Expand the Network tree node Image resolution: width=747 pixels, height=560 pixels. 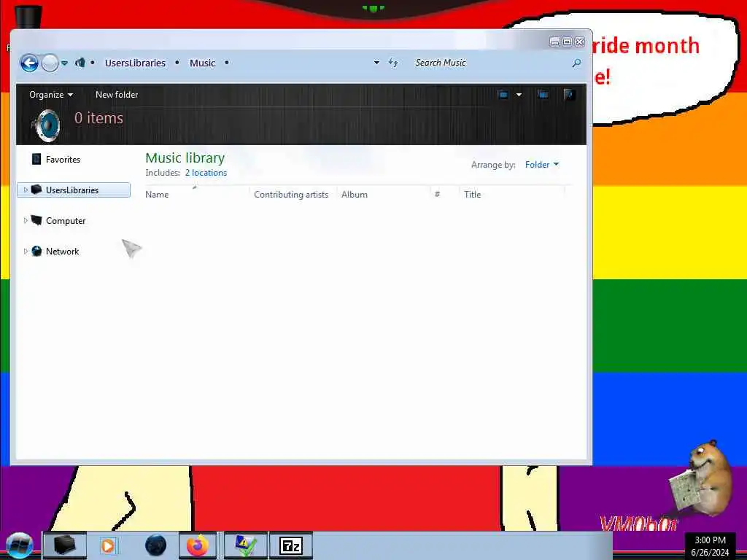tap(26, 251)
